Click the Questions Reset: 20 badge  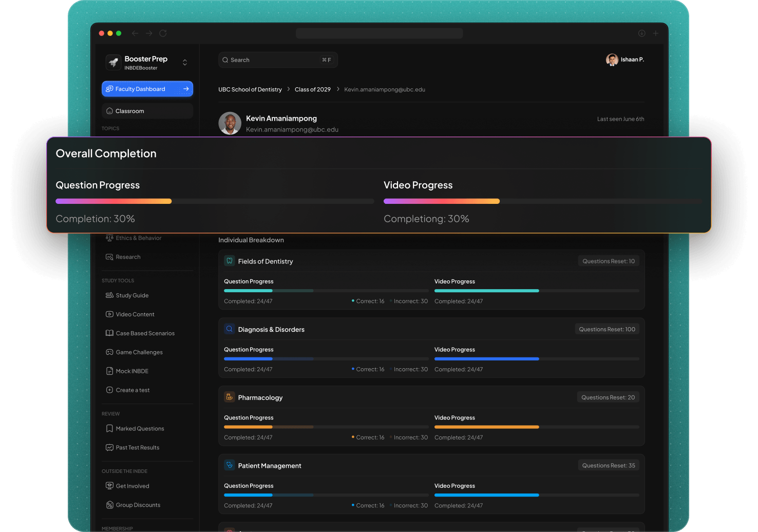(608, 397)
